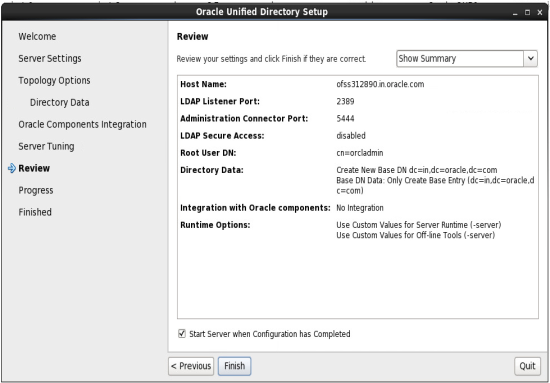550x383 pixels.
Task: Select the Server Tuning step
Action: [46, 146]
